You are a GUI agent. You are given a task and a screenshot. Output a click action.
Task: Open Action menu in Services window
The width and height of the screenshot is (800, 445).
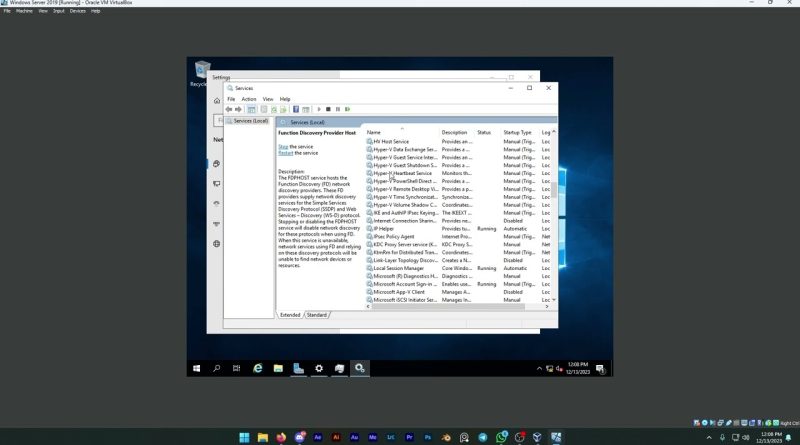pyautogui.click(x=248, y=99)
